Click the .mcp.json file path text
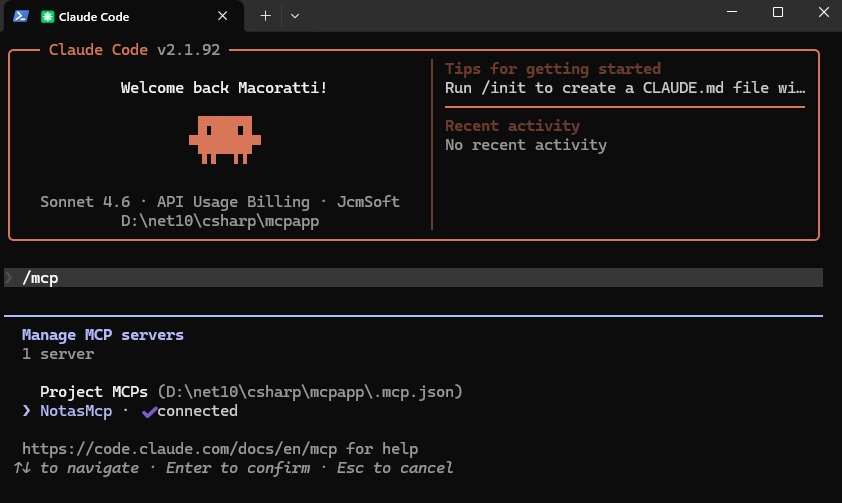The height and width of the screenshot is (503, 842). (310, 391)
